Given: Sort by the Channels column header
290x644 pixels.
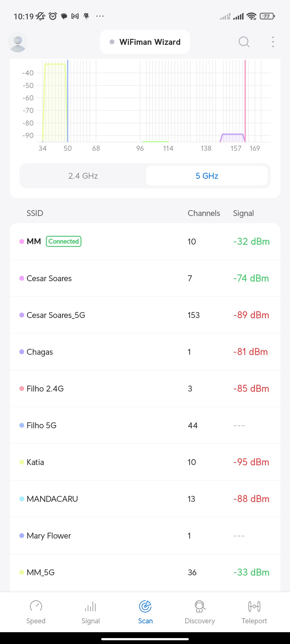Looking at the screenshot, I should coord(204,213).
